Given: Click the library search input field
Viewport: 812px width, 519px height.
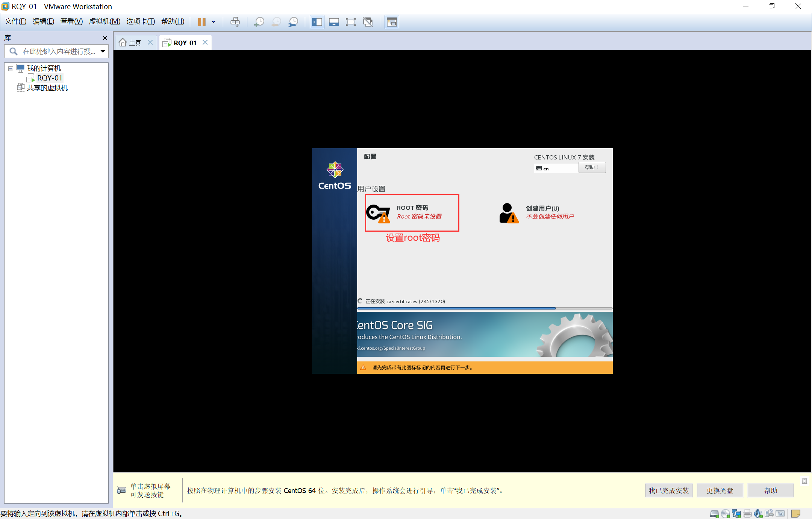Looking at the screenshot, I should (56, 51).
